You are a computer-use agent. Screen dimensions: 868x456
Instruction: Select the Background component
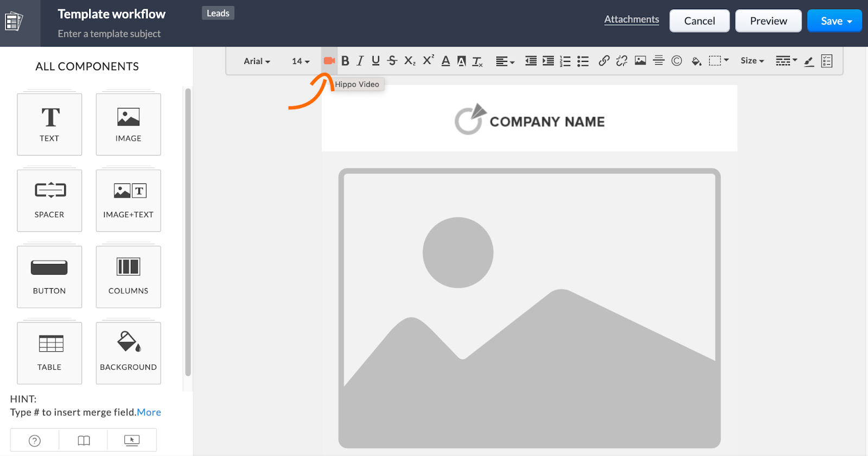coord(129,353)
